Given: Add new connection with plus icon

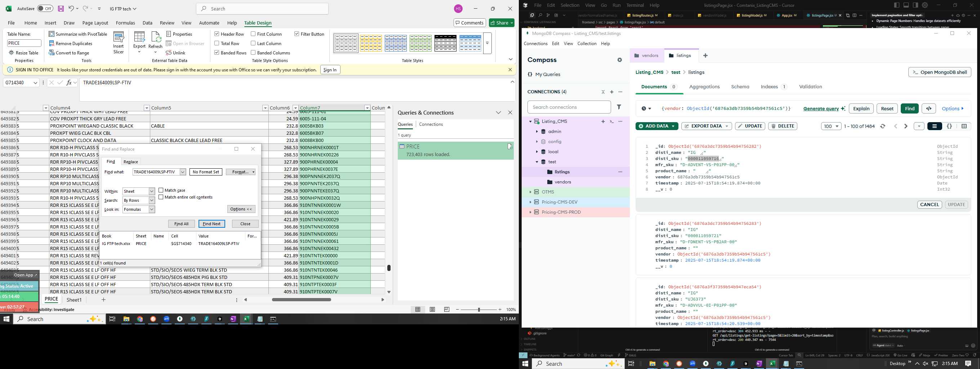Looking at the screenshot, I should pyautogui.click(x=612, y=92).
